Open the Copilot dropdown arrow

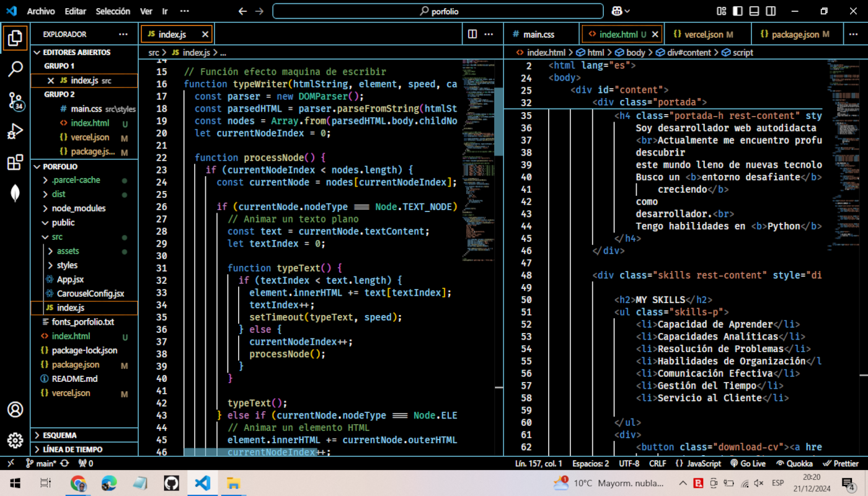[627, 11]
